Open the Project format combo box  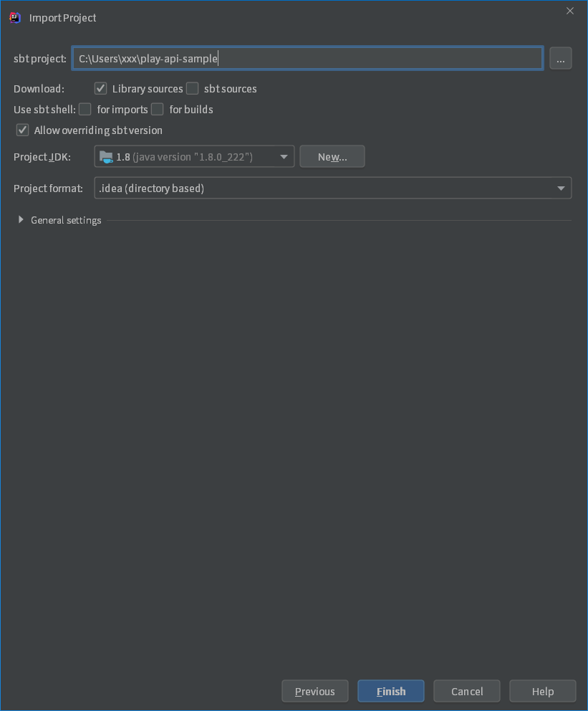point(332,188)
